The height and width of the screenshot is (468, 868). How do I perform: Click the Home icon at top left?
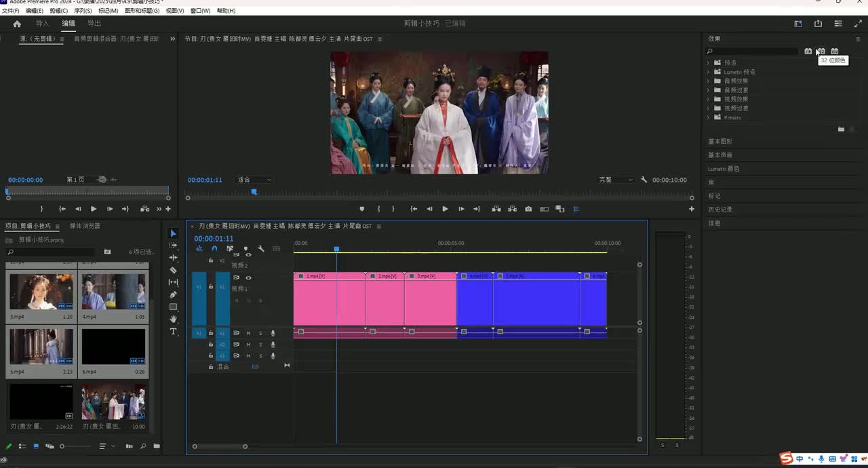17,24
